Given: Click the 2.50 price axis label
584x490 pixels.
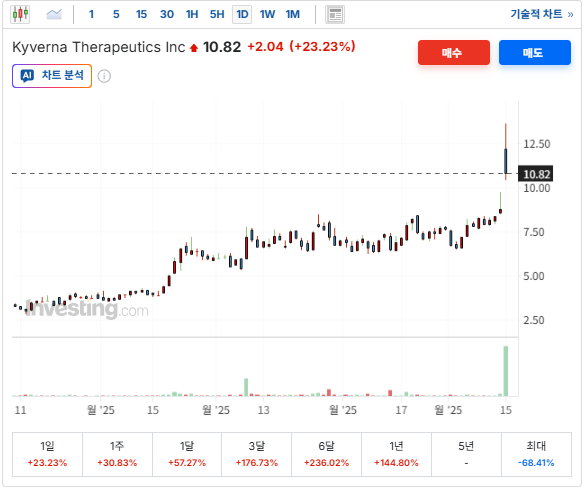Looking at the screenshot, I should coord(534,320).
